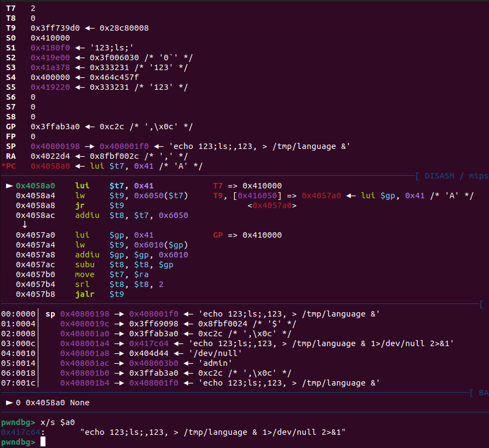The image size is (489, 448).
Task: Select S0 register value 0x410000
Action: pos(50,38)
